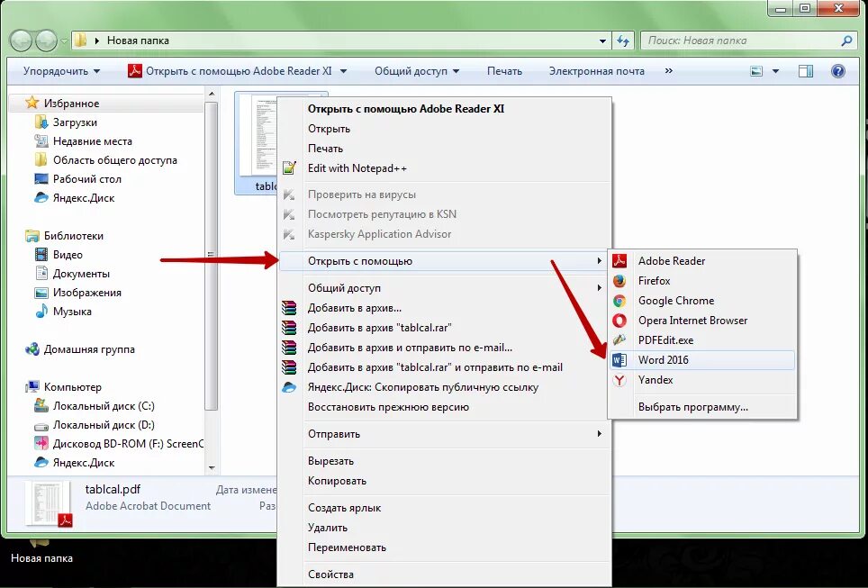
Task: Choose Выбрать программу... option
Action: tap(702, 407)
